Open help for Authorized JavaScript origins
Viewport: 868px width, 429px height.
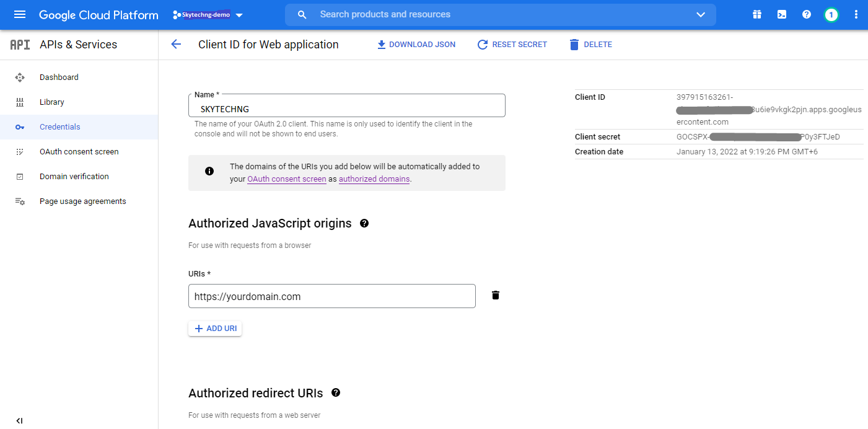[364, 223]
